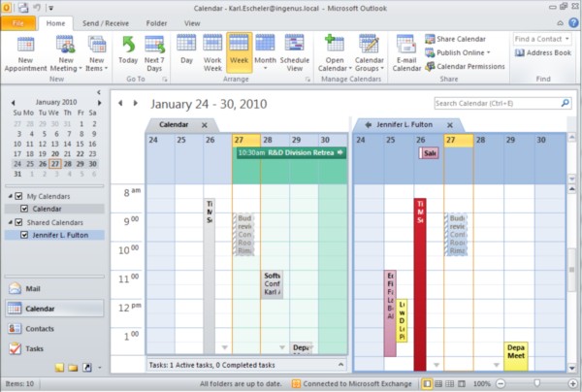
Task: Go to next month in date navigator
Action: pos(100,103)
